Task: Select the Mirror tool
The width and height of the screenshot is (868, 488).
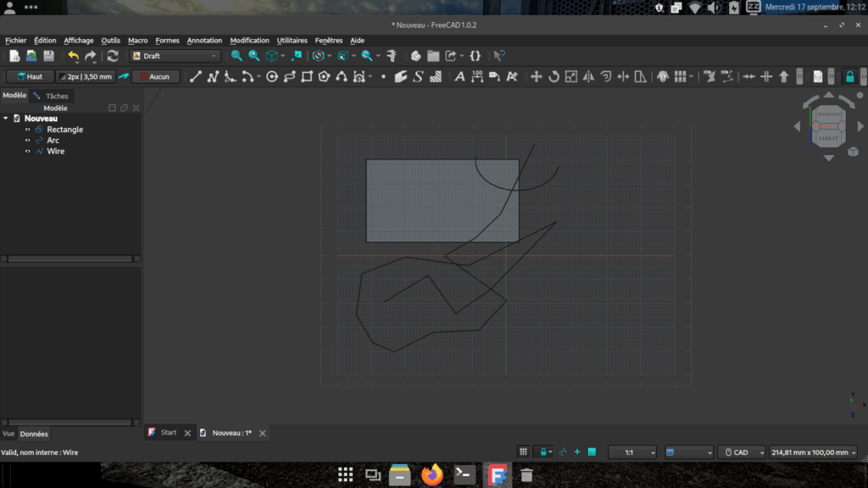Action: pos(588,77)
